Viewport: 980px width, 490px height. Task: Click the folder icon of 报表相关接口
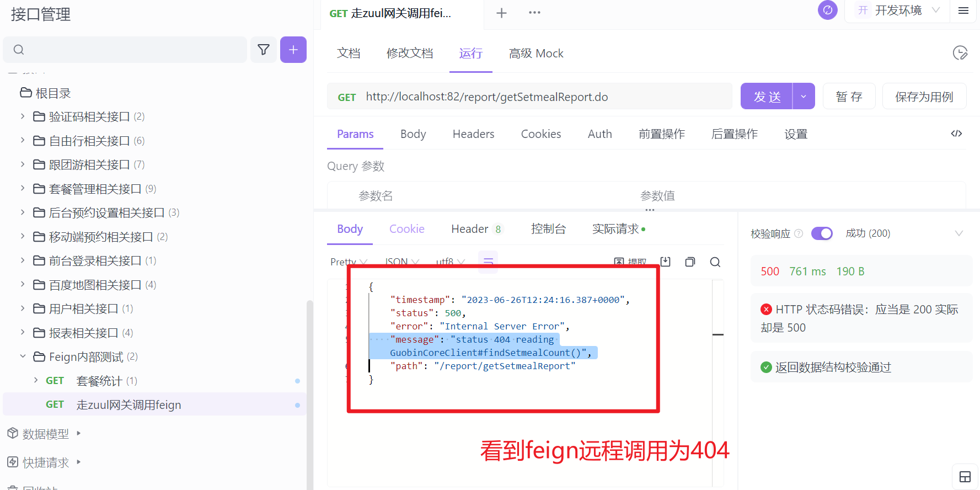coord(39,333)
